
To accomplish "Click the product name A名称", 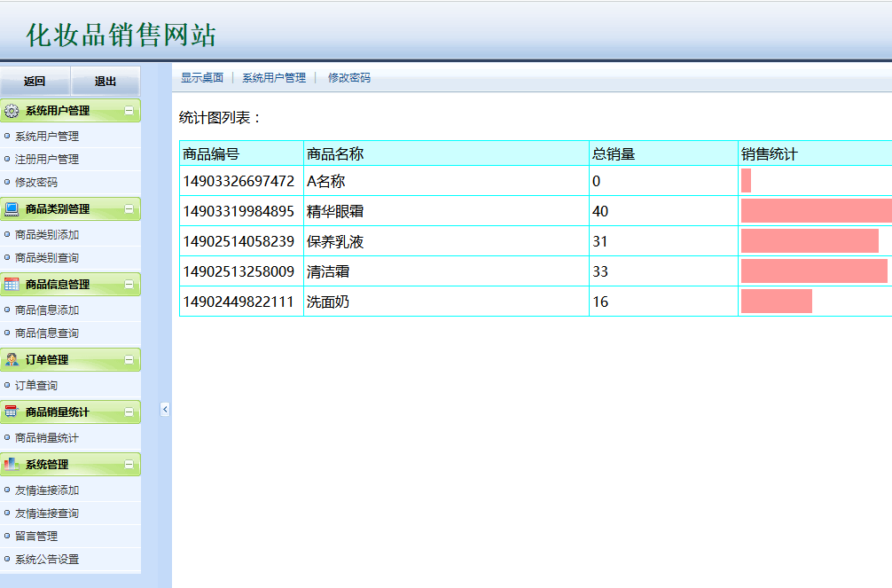I will click(x=326, y=181).
